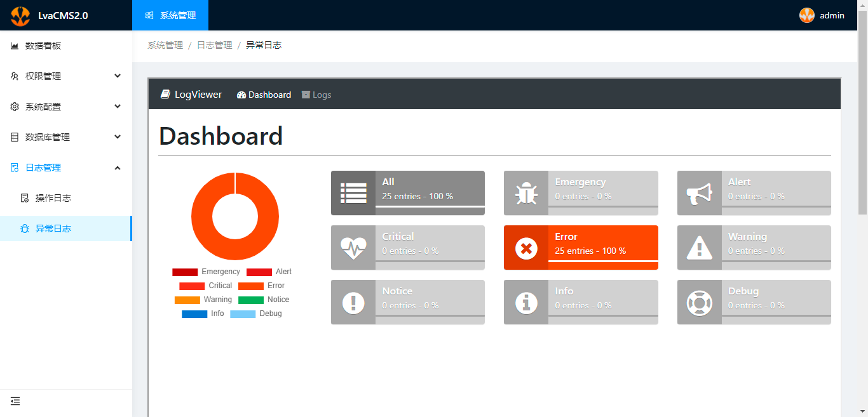Click the LogViewer book icon
The width and height of the screenshot is (868, 417).
tap(165, 94)
